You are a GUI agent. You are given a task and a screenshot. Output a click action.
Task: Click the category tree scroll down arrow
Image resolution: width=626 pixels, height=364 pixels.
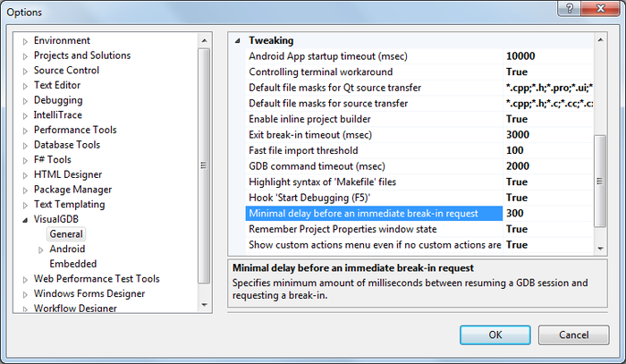pos(205,305)
